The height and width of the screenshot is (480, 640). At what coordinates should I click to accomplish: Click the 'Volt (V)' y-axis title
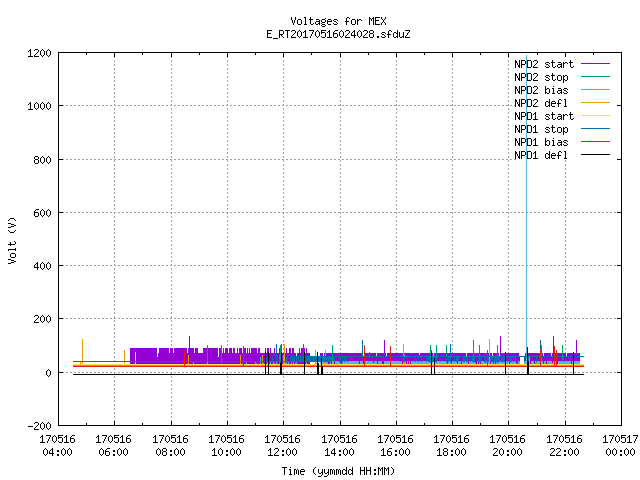pyautogui.click(x=12, y=240)
